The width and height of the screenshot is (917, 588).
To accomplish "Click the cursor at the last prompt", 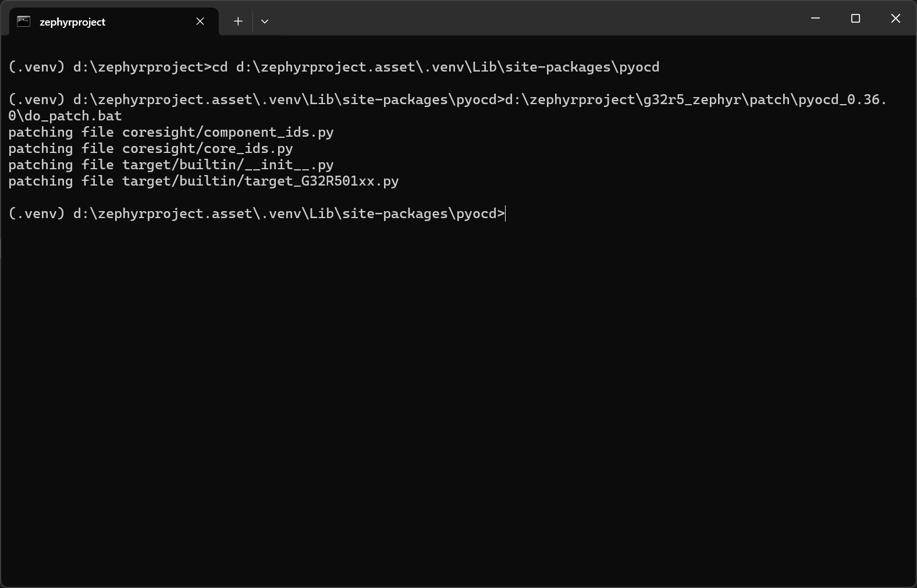I will tap(506, 213).
